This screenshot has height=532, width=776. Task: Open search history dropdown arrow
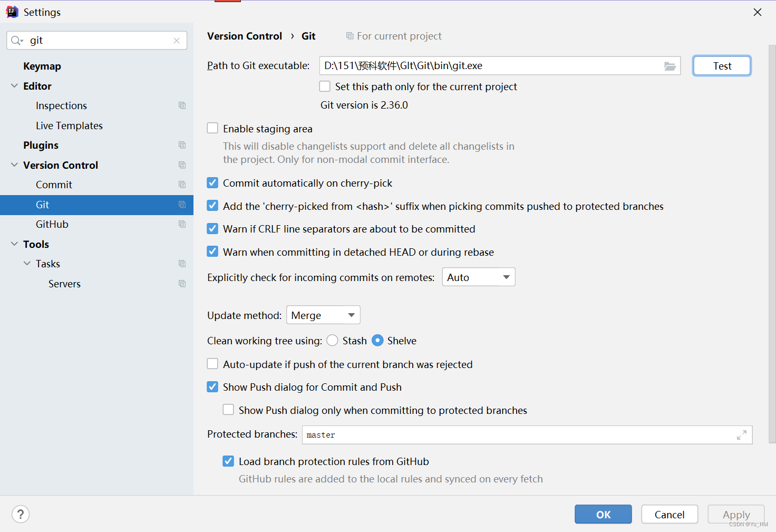point(22,41)
